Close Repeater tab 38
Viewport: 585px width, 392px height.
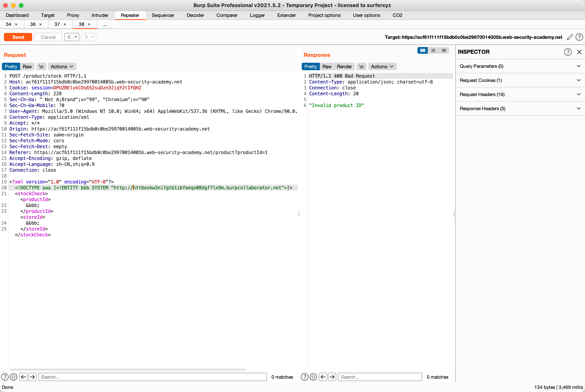point(89,24)
